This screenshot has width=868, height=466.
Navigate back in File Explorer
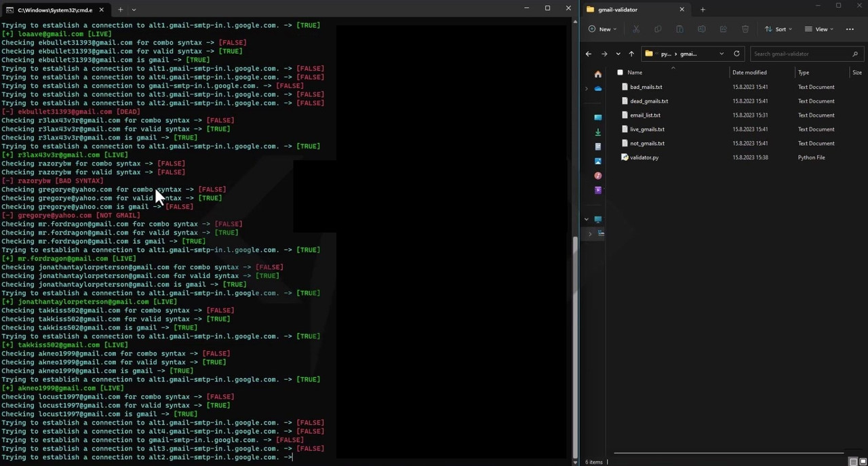pos(589,54)
